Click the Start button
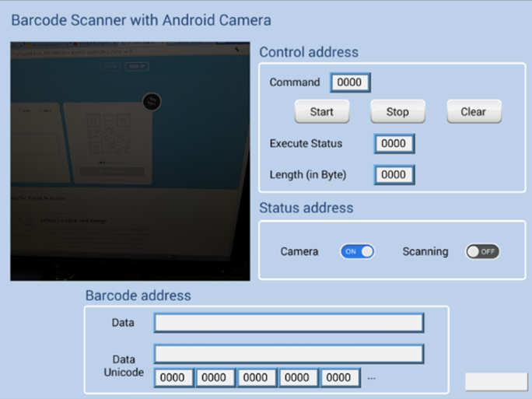This screenshot has width=532, height=399. coord(322,111)
